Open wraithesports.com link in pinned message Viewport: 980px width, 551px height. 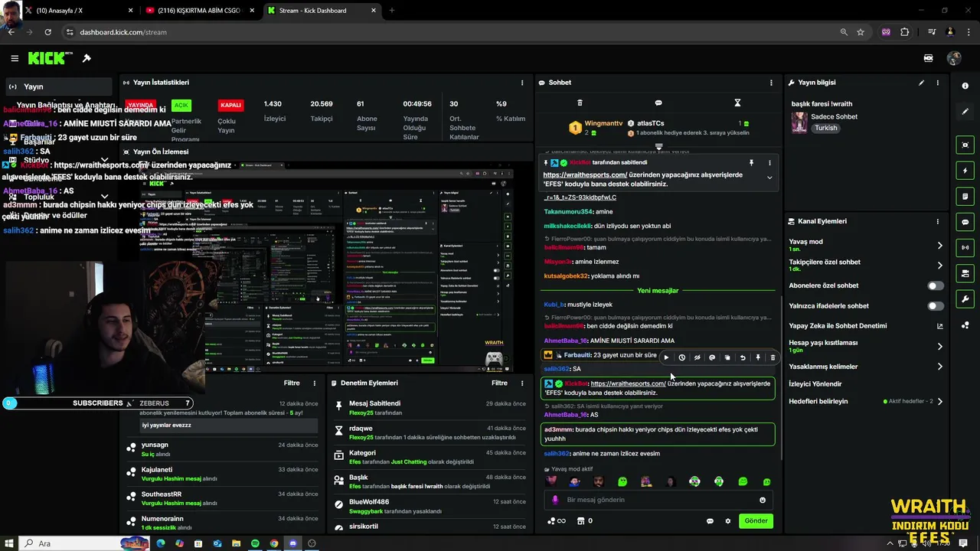pyautogui.click(x=585, y=174)
